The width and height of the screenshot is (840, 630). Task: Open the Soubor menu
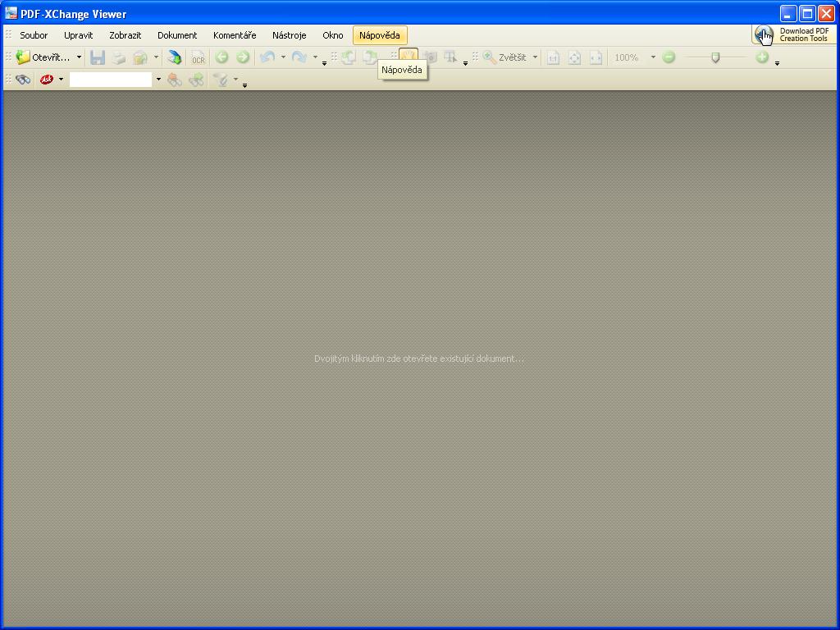pyautogui.click(x=34, y=35)
